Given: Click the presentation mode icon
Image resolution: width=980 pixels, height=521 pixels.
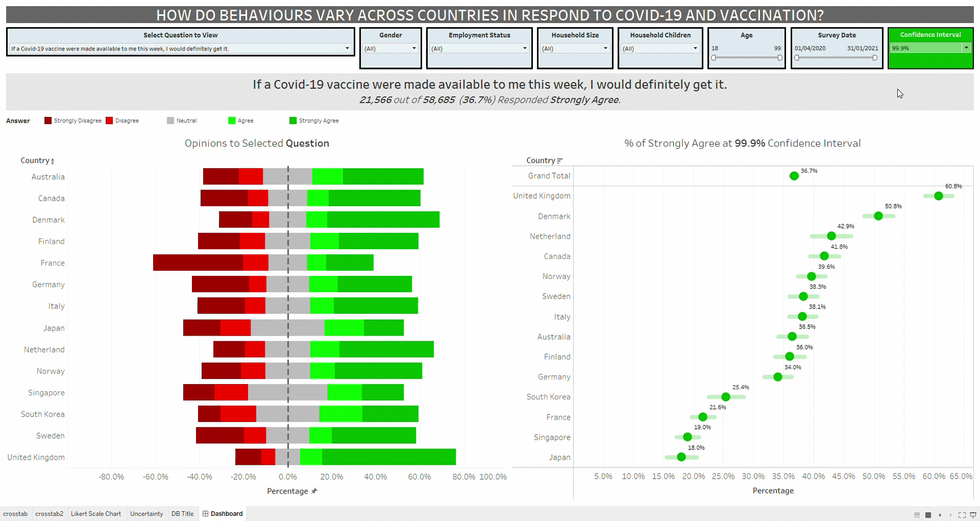Looking at the screenshot, I should pos(973,515).
